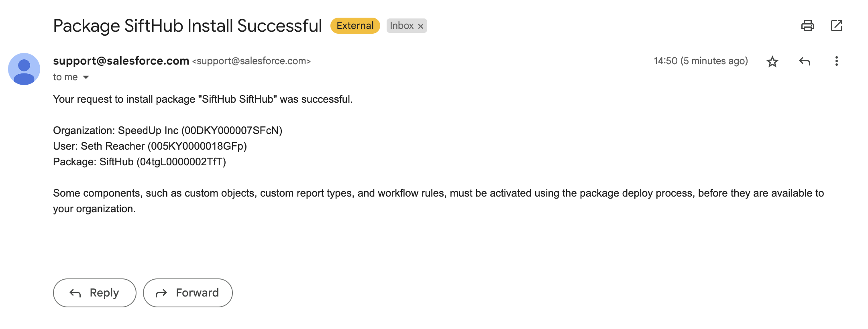Open the three-dot More options menu
The width and height of the screenshot is (868, 329).
(836, 61)
